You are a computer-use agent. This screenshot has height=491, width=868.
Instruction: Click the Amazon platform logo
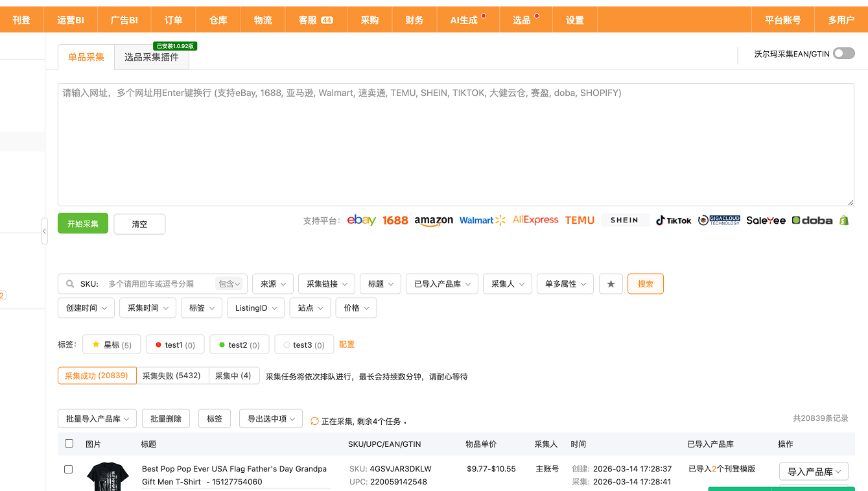tap(434, 221)
